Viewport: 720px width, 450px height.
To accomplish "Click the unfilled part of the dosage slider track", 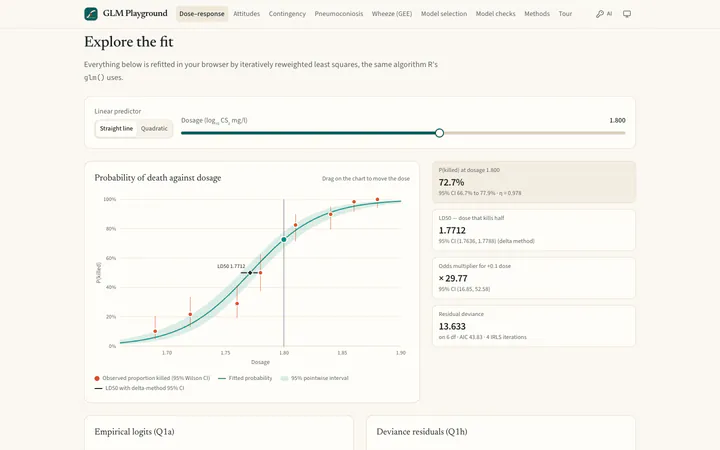I will [534, 133].
